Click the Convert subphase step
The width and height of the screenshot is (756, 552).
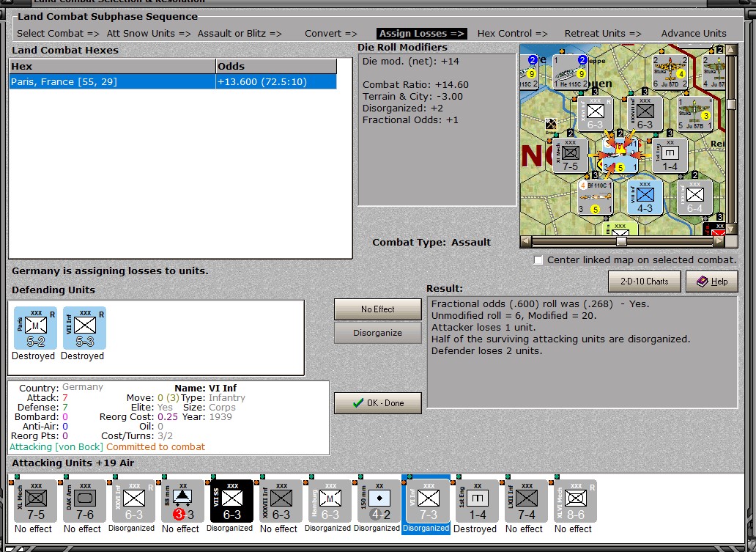point(331,33)
